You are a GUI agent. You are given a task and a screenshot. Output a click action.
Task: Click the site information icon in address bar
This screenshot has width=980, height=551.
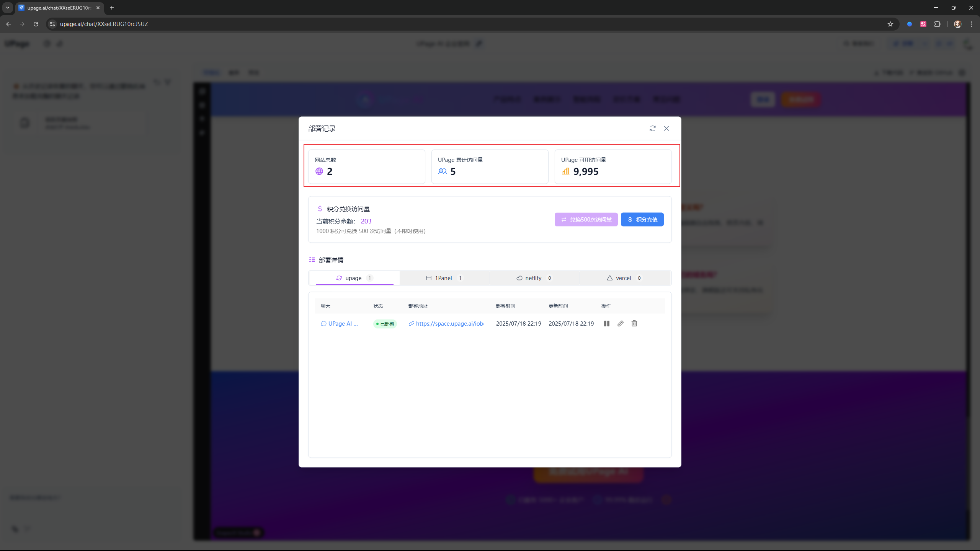click(x=52, y=24)
